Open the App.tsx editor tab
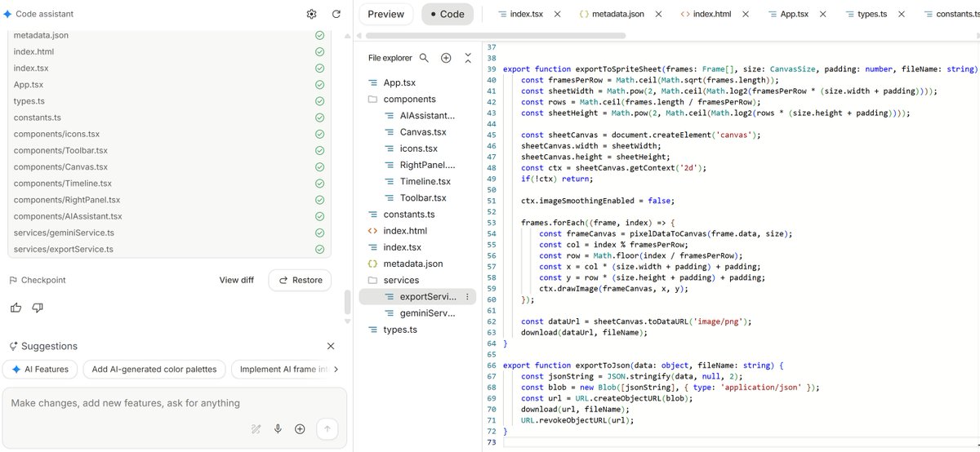980x452 pixels. point(788,14)
